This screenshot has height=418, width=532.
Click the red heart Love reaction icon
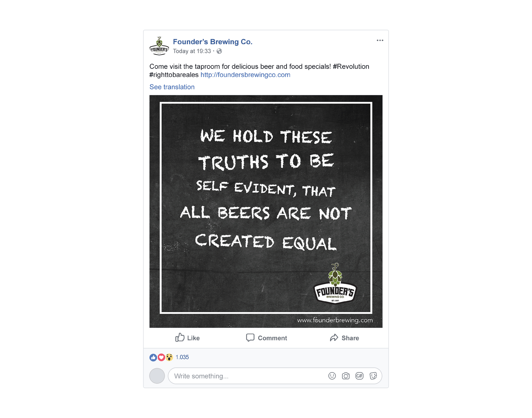click(161, 357)
